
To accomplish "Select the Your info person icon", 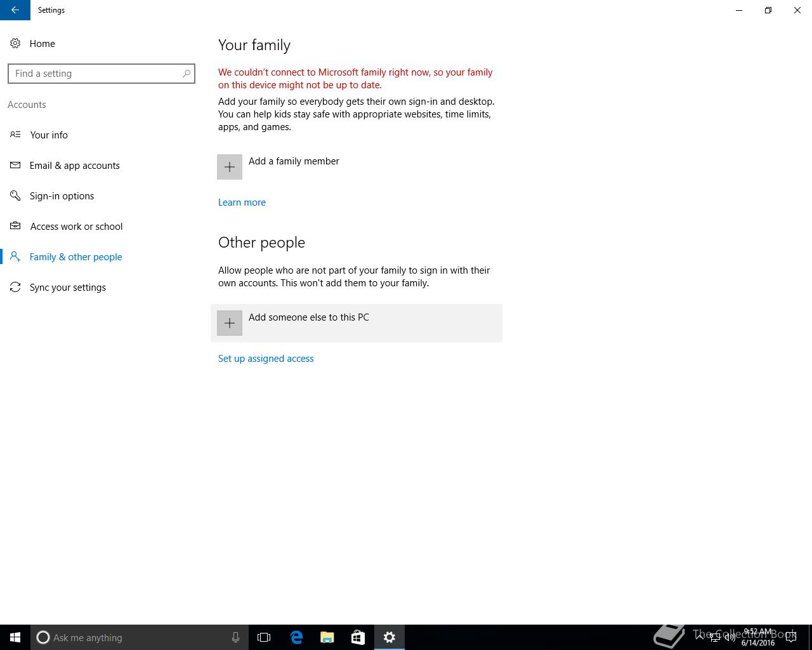I will pos(15,135).
